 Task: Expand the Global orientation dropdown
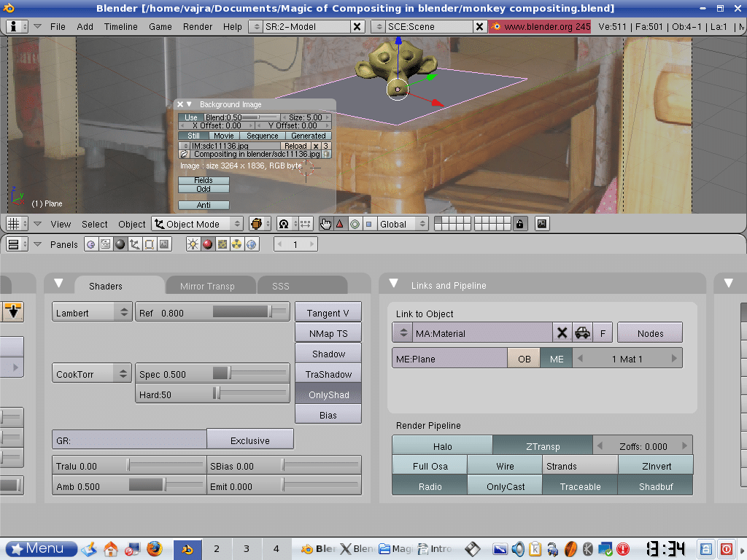(x=403, y=224)
